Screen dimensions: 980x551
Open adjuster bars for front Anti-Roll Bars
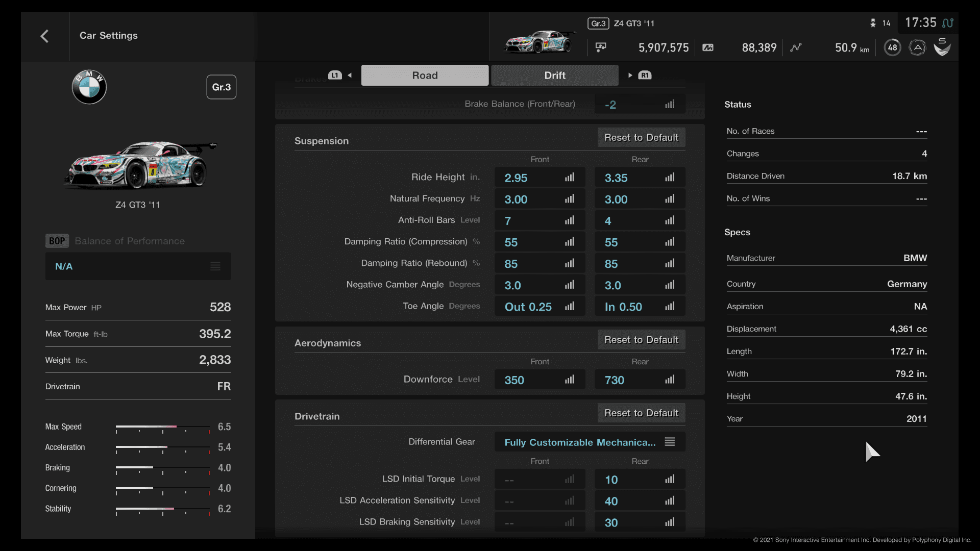[x=570, y=220]
